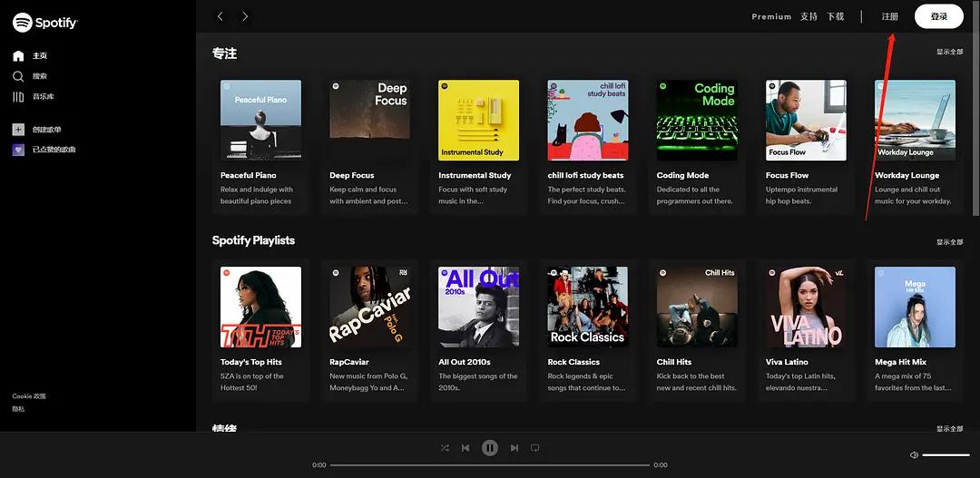The width and height of the screenshot is (980, 478).
Task: Open the RapCaviar cover
Action: (x=370, y=307)
